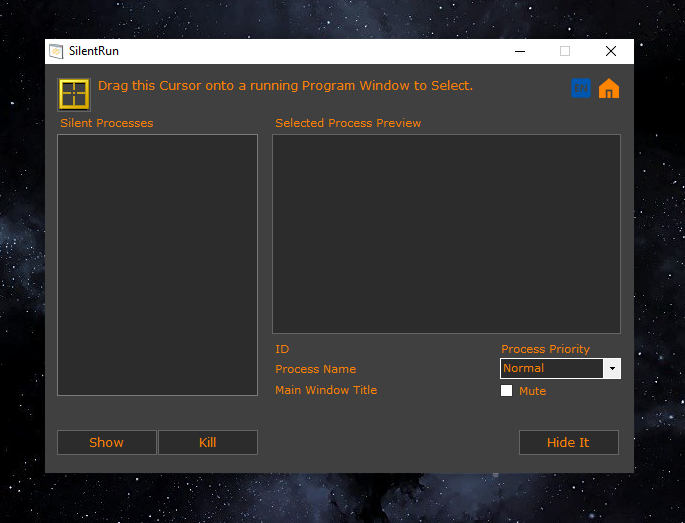685x523 pixels.
Task: Click the Drag this Cursor instruction text
Action: 285,86
